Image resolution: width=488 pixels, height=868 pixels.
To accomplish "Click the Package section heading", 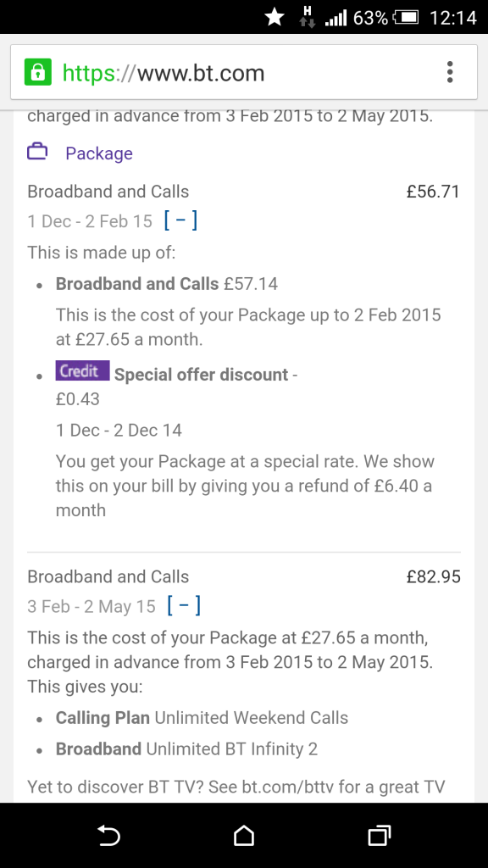I will [99, 153].
